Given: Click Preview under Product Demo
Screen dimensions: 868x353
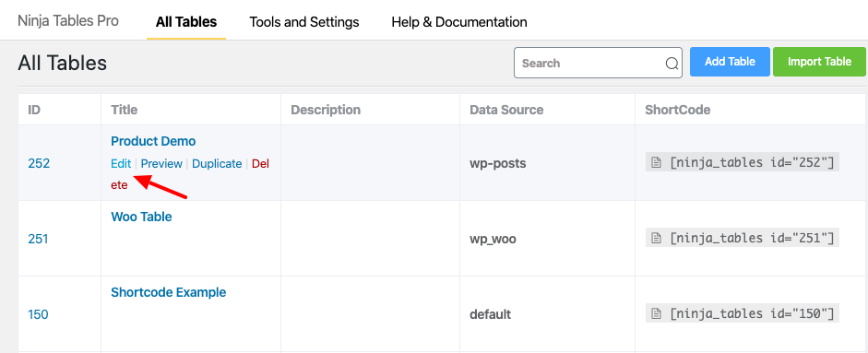Looking at the screenshot, I should pyautogui.click(x=161, y=164).
